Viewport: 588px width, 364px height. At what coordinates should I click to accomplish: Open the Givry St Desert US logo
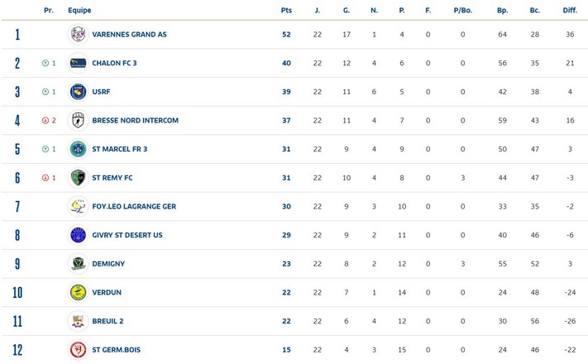point(78,235)
